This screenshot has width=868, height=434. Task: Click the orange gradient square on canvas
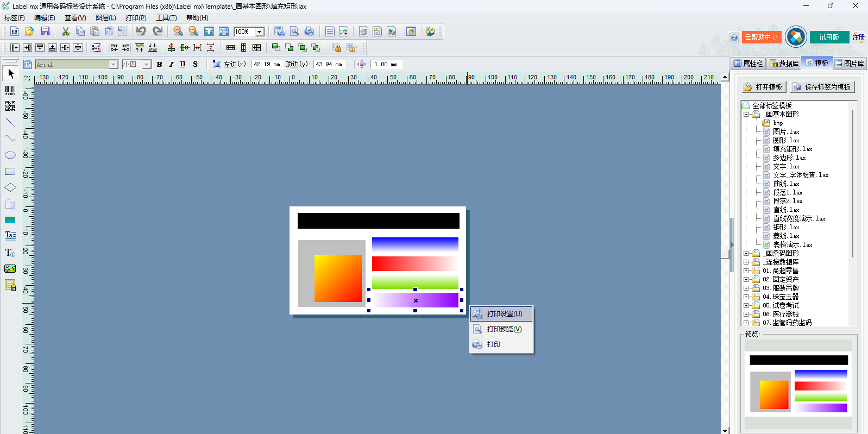pyautogui.click(x=338, y=278)
